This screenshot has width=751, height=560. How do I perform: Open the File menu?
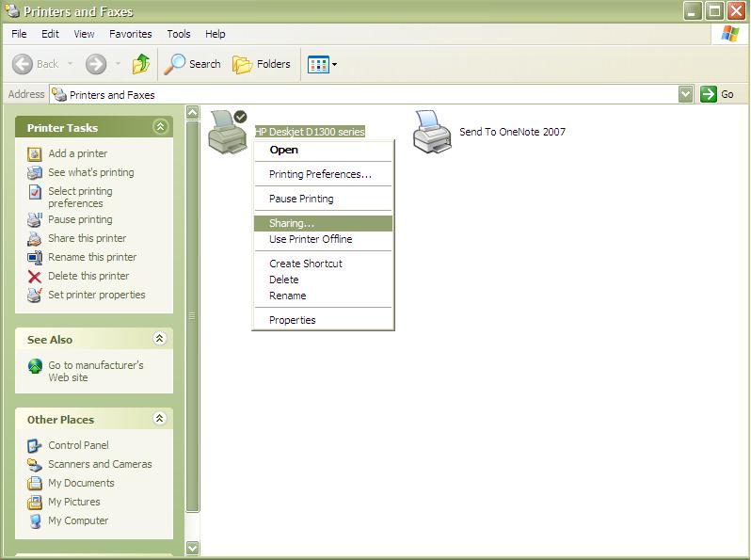tap(19, 34)
